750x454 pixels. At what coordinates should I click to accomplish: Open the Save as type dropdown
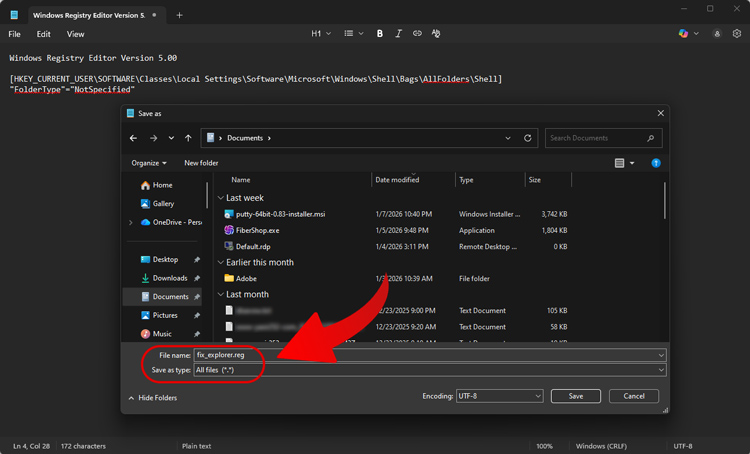pos(661,370)
